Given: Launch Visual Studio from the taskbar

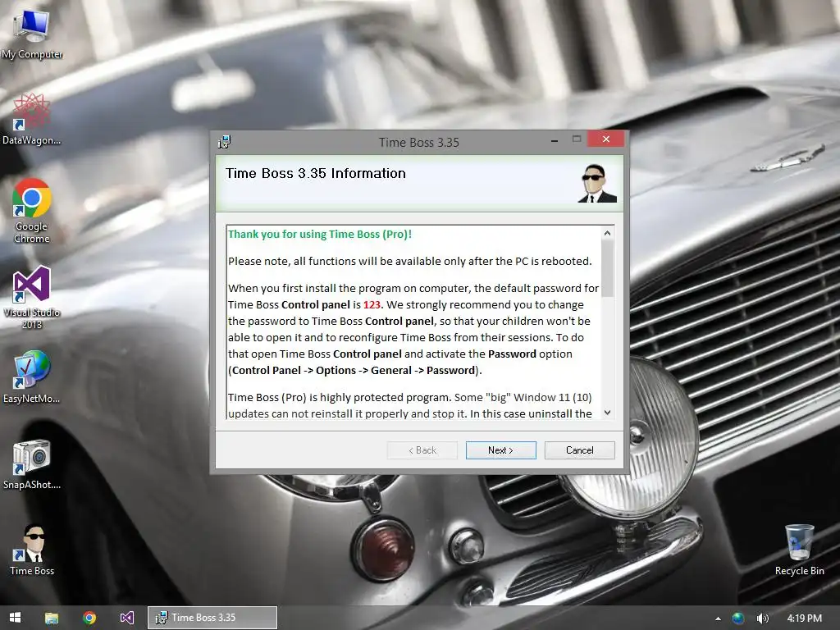Looking at the screenshot, I should 127,618.
